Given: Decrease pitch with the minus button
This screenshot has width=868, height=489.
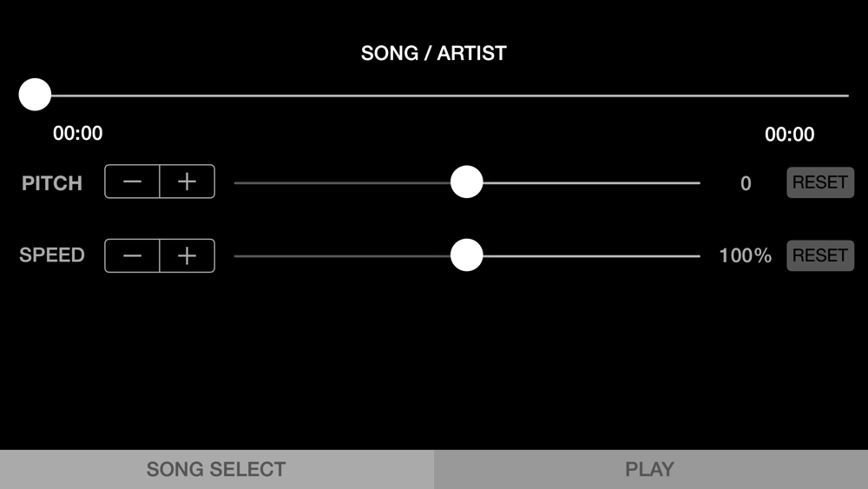Looking at the screenshot, I should pos(132,182).
